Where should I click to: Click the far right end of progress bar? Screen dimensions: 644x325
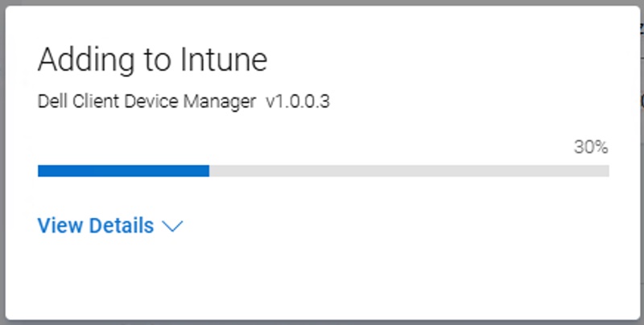coord(606,171)
